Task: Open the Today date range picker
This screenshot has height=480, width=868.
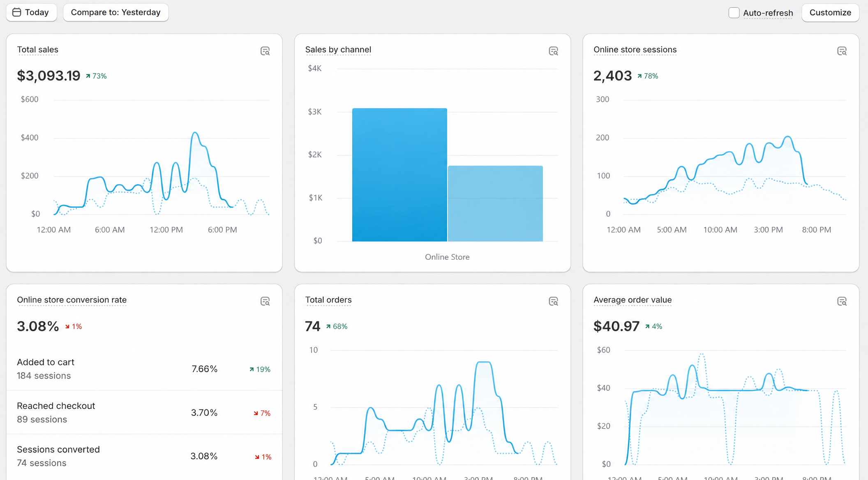Action: 31,12
